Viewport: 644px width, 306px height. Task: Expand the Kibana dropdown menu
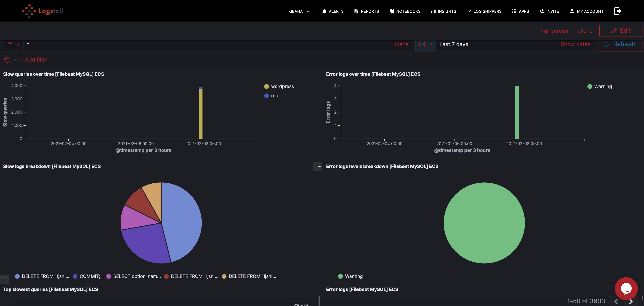tap(299, 11)
